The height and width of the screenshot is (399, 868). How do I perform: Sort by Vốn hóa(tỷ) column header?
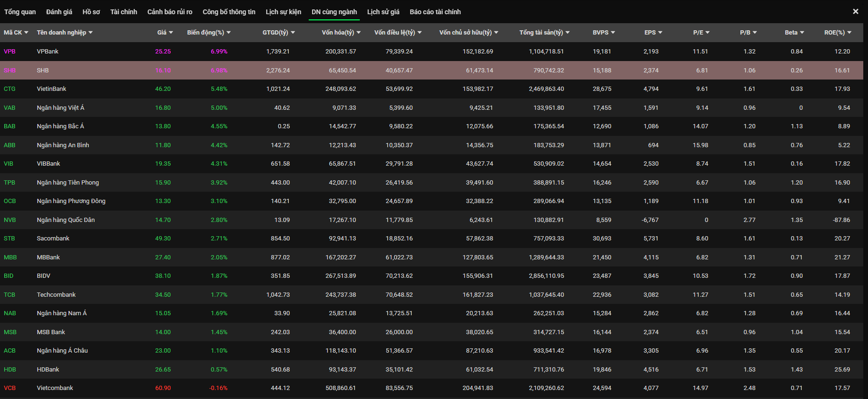(x=341, y=33)
